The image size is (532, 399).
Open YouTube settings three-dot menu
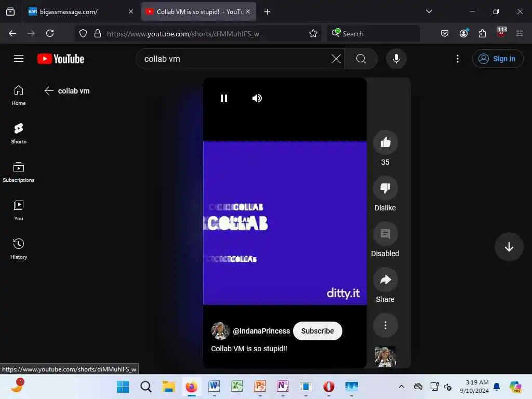(457, 59)
